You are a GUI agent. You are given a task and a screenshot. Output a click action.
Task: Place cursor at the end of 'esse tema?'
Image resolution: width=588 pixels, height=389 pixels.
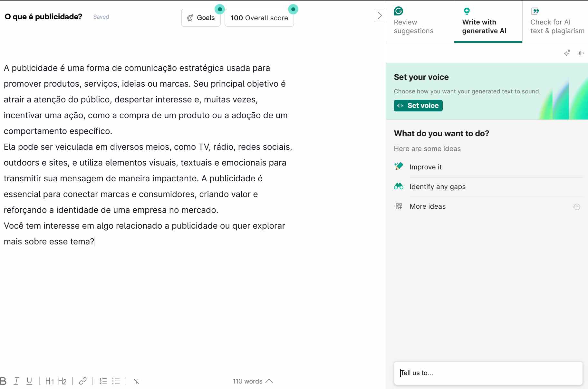point(95,242)
